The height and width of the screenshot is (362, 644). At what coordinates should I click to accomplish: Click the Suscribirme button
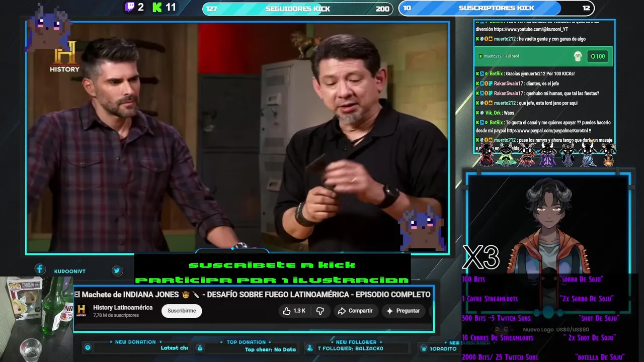[182, 311]
